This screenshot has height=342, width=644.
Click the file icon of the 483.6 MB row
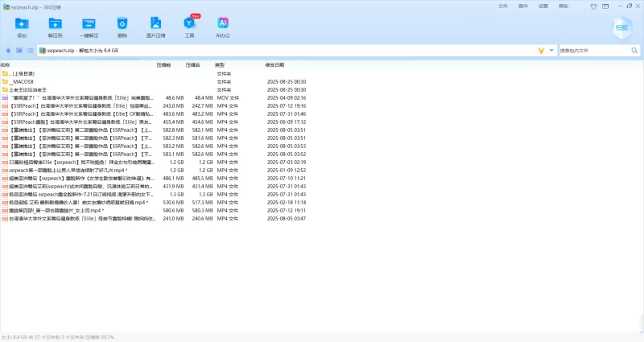(x=5, y=113)
